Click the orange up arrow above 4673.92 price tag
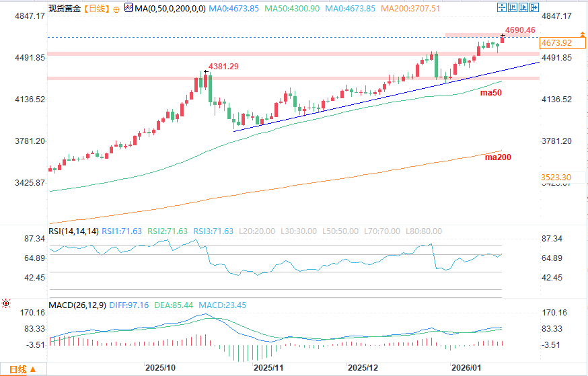 [x=582, y=34]
